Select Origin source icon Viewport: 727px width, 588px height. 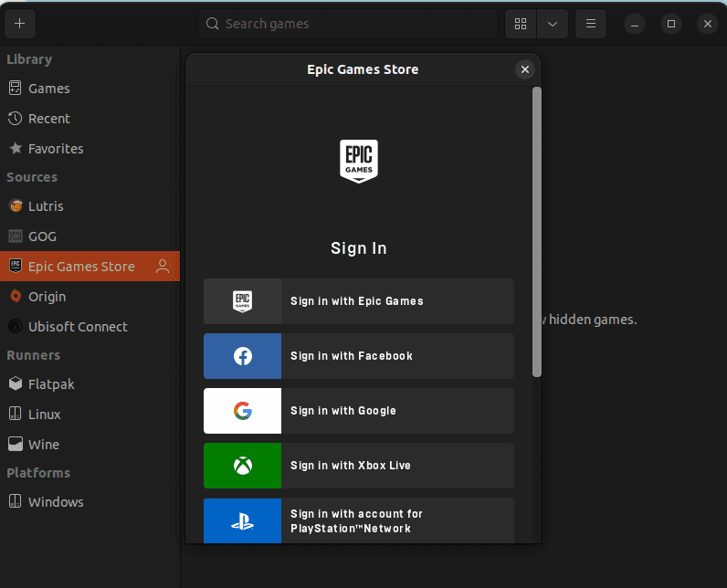(16, 296)
